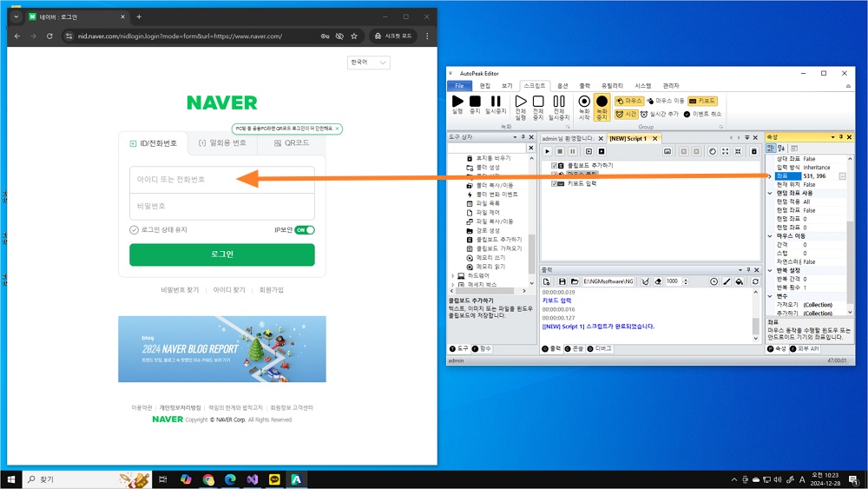Click the save disk icon in output panel
Viewport: 868px width, 489px height.
pos(562,281)
